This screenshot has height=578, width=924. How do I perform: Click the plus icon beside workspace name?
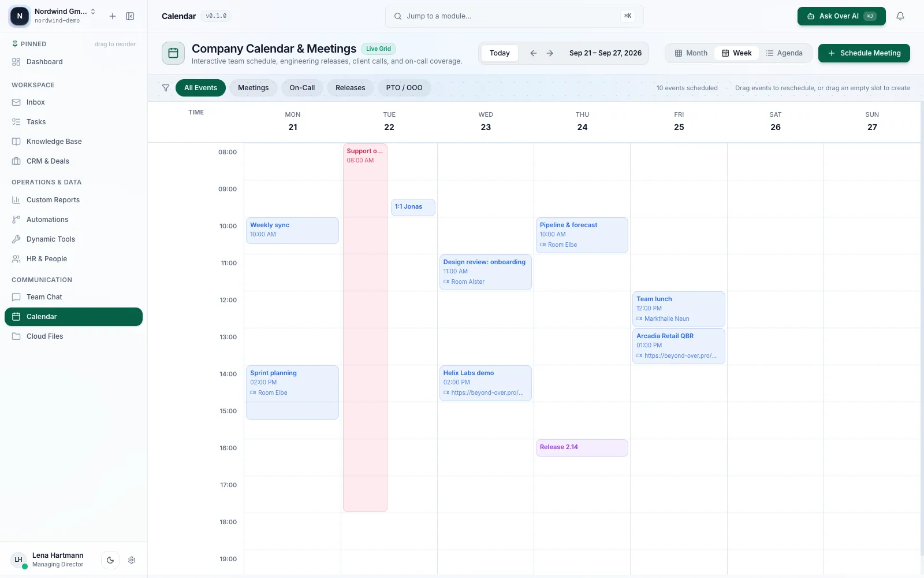click(x=113, y=16)
